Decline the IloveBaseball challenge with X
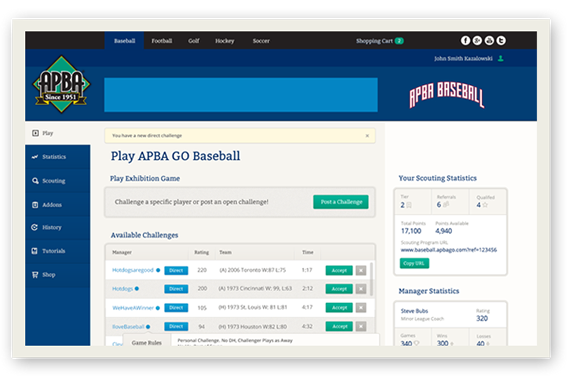 coord(361,327)
